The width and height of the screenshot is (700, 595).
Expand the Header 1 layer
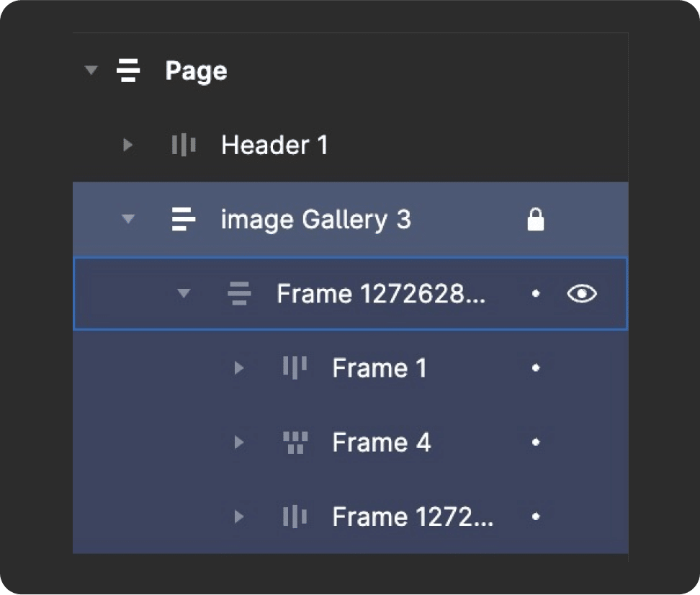pyautogui.click(x=128, y=145)
